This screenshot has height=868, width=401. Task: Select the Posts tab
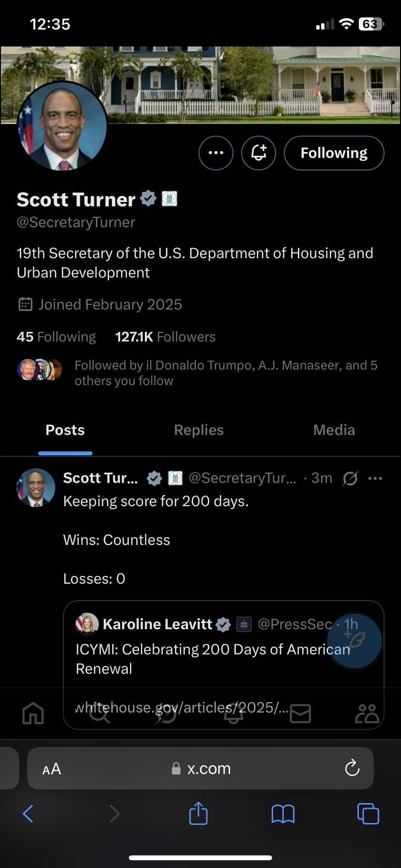point(65,430)
